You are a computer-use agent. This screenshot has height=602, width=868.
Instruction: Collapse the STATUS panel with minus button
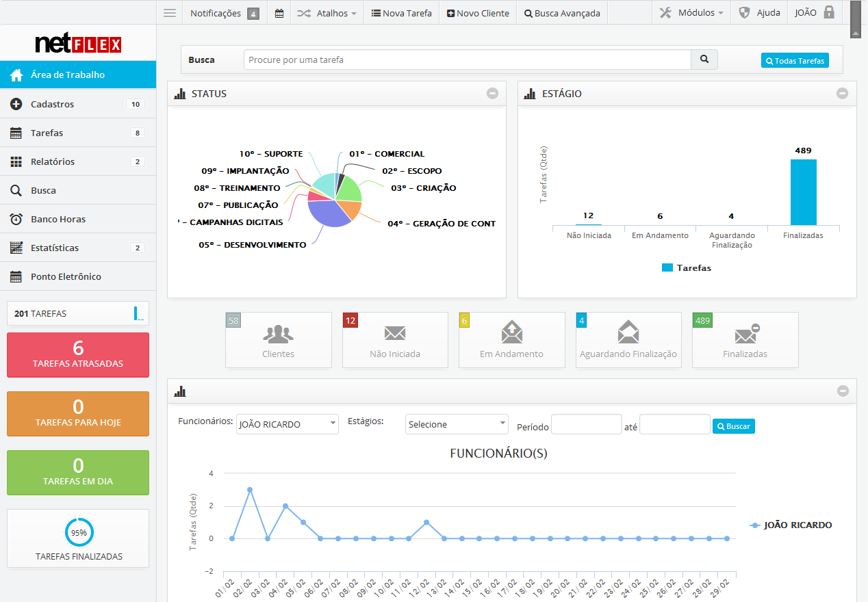click(492, 94)
